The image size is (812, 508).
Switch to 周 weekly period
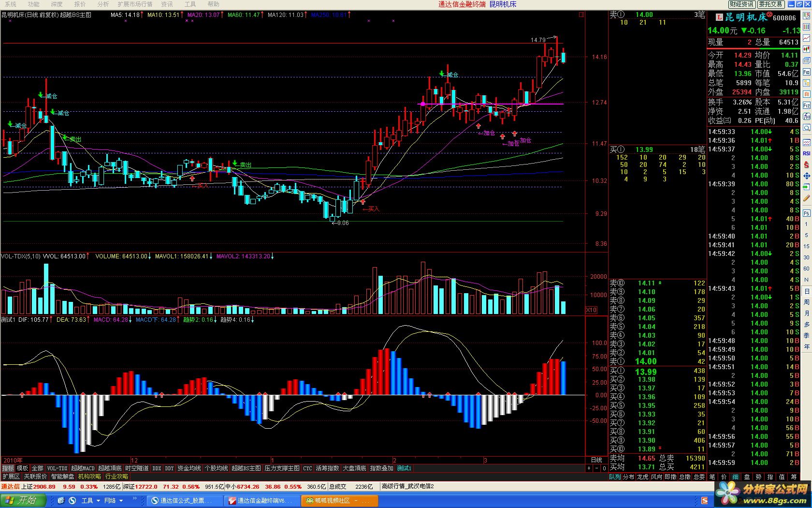[x=806, y=302]
